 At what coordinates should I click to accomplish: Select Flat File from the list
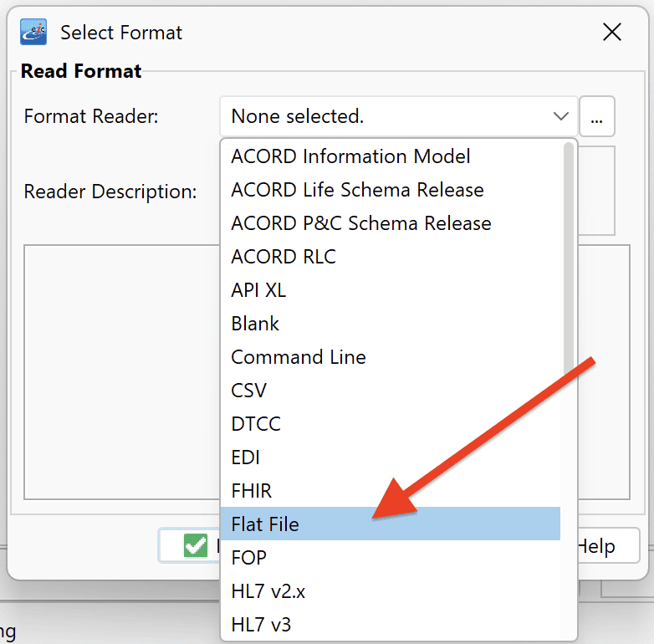pos(390,524)
